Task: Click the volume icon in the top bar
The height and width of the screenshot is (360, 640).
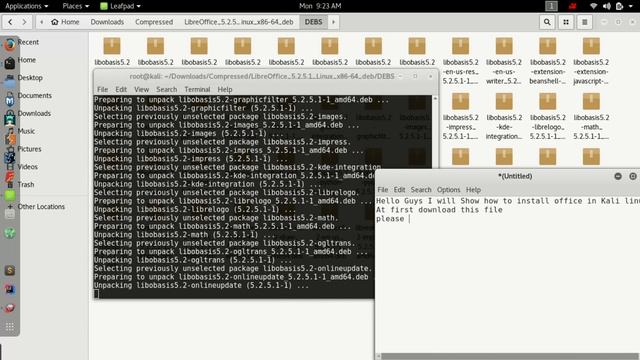Action: tap(607, 6)
